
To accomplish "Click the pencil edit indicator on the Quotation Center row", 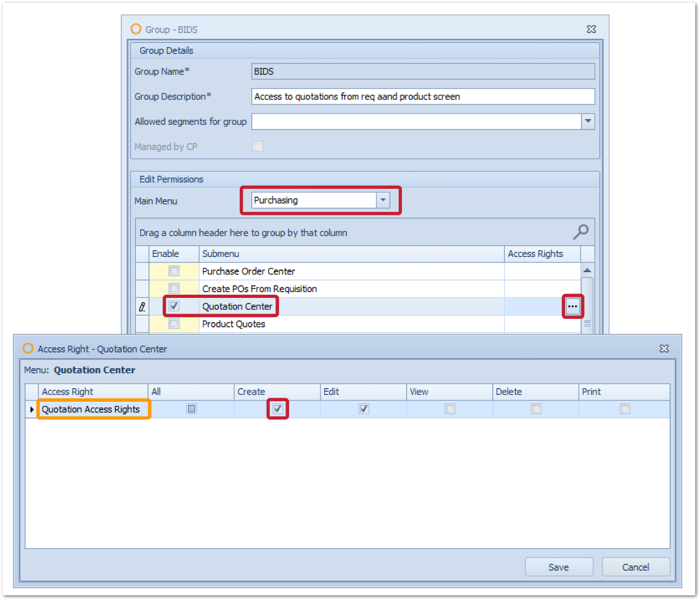I will point(142,306).
